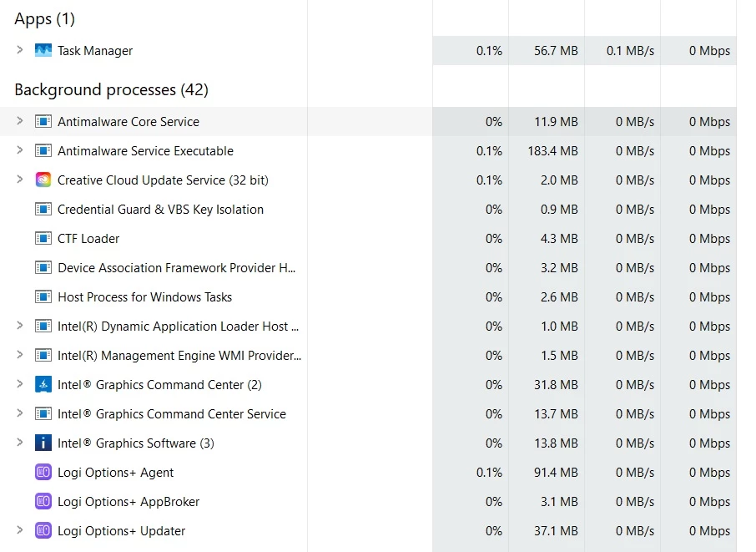Select the Antimalware Service Executable name
Viewport: 756px width, 552px height.
click(x=145, y=151)
